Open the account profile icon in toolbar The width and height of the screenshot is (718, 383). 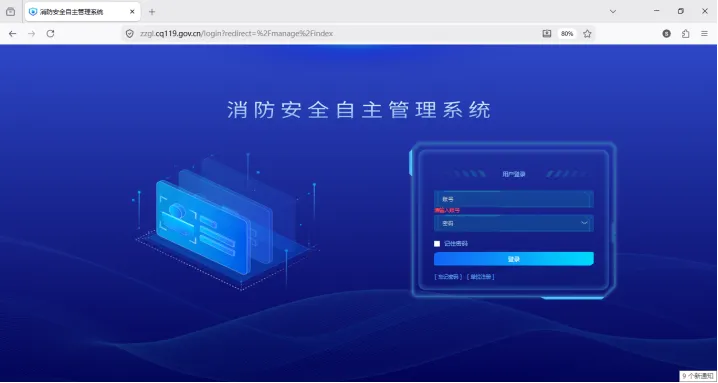pyautogui.click(x=667, y=33)
